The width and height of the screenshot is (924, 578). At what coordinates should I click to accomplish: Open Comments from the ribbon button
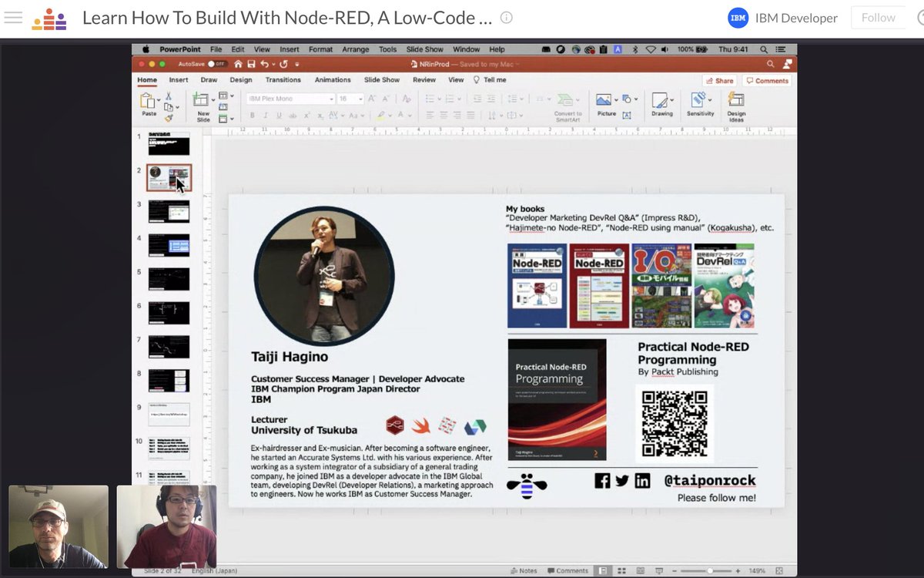[768, 80]
